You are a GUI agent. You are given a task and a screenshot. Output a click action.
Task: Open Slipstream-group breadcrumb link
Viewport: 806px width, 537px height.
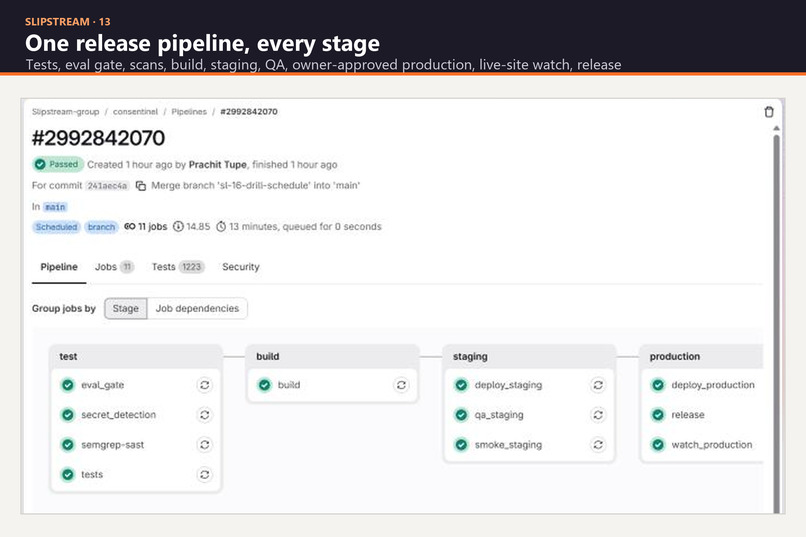point(65,112)
